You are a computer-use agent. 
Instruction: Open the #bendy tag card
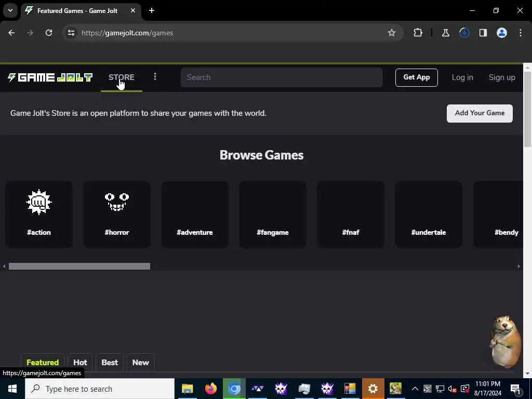[498, 215]
